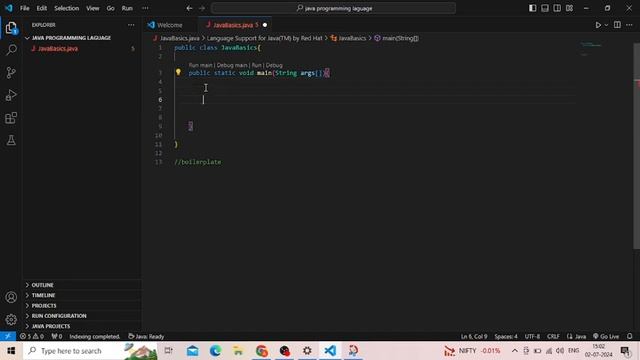
Task: Expand the PROJECTS section
Action: coord(82,305)
